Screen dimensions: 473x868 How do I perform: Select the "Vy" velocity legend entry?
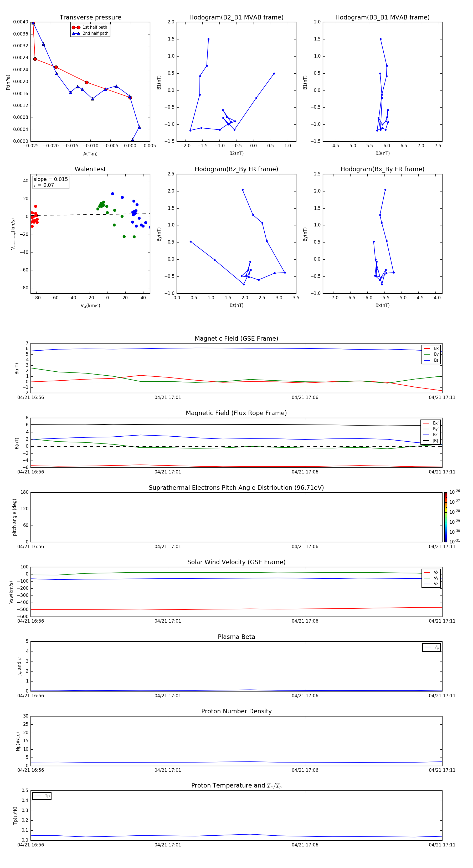click(431, 578)
